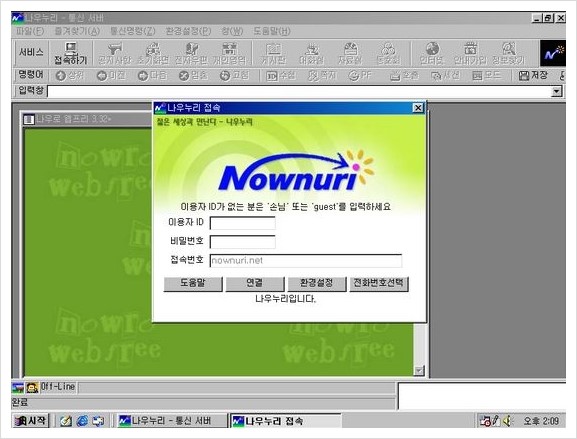Image resolution: width=577 pixels, height=439 pixels.
Task: Click the stop command button with X icon
Action: 193,75
